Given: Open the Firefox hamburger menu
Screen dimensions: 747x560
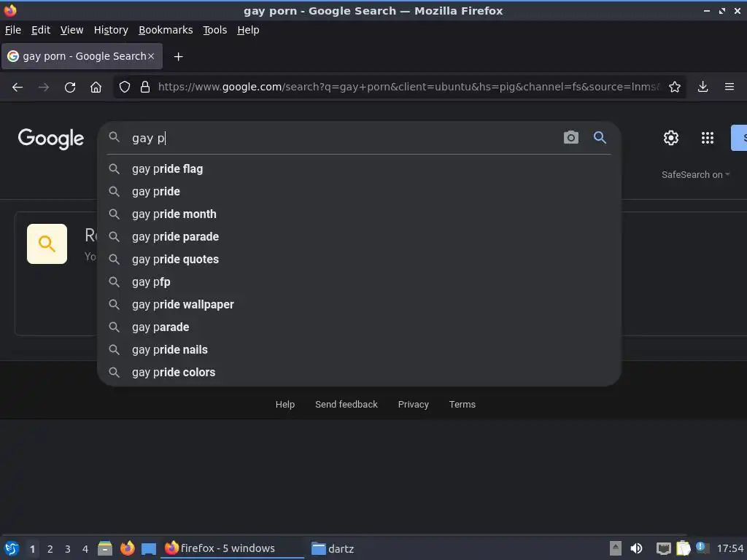Looking at the screenshot, I should point(729,87).
